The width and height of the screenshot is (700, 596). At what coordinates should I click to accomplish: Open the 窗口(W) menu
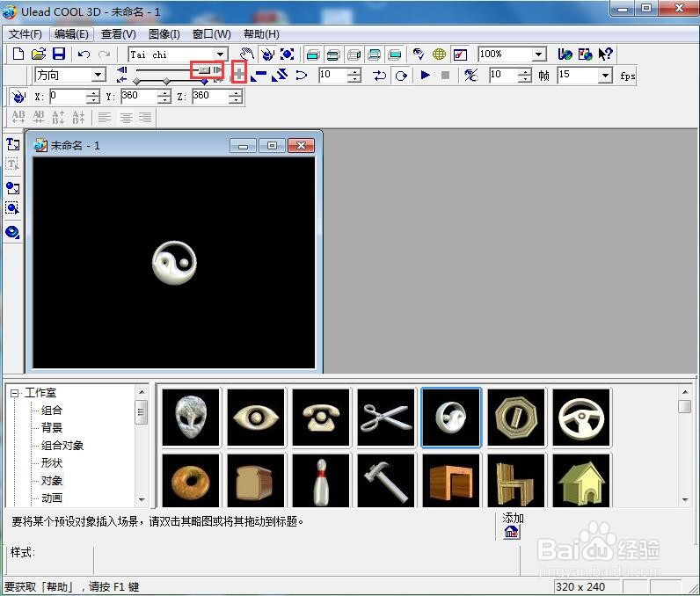[212, 34]
